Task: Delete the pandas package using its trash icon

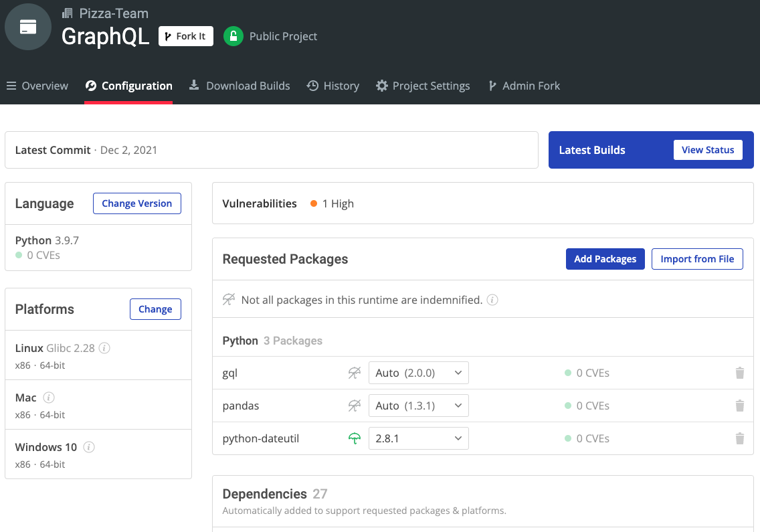Action: pyautogui.click(x=740, y=406)
